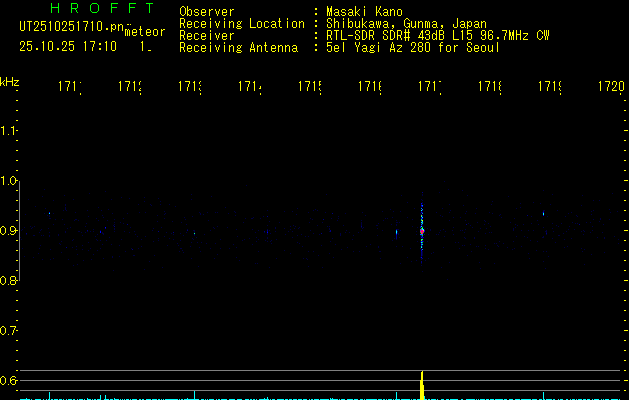The height and width of the screenshot is (400, 629).
Task: Click the tall yellow peak in power graph
Action: 422,385
